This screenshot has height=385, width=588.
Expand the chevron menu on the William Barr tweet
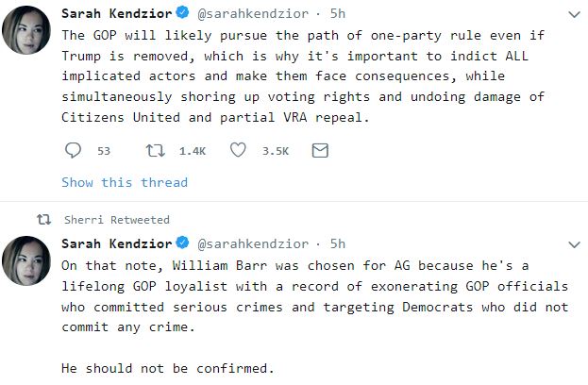[x=574, y=244]
